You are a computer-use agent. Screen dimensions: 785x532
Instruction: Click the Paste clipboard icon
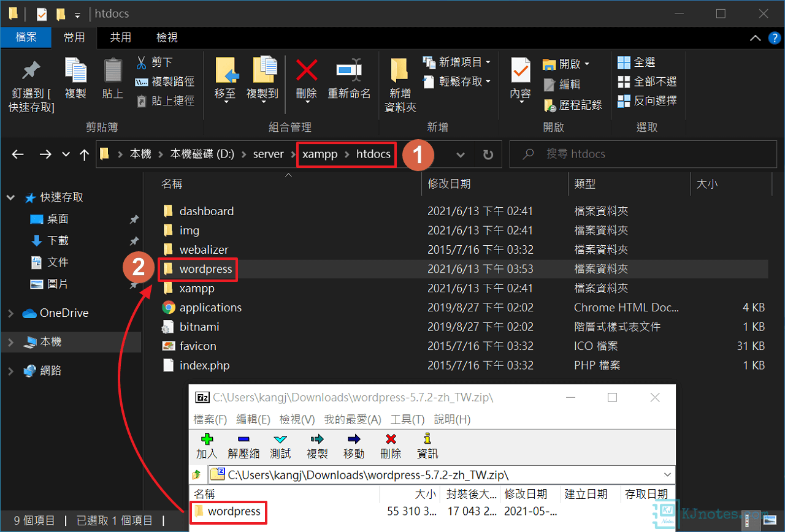tap(113, 71)
